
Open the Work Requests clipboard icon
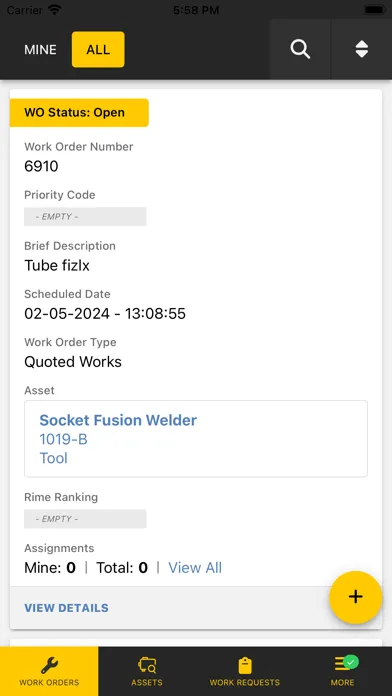pos(245,665)
